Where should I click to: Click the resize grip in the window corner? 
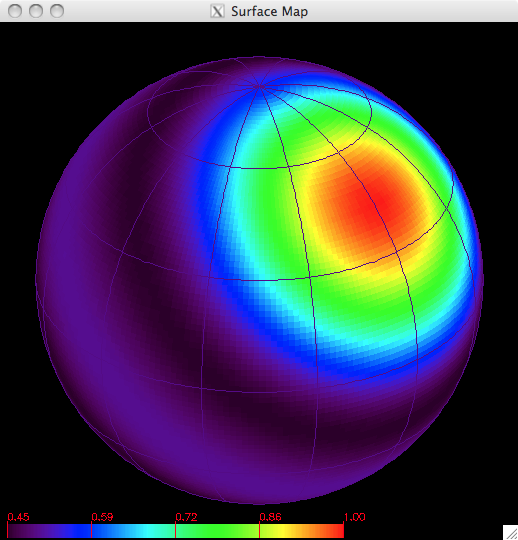point(510,532)
